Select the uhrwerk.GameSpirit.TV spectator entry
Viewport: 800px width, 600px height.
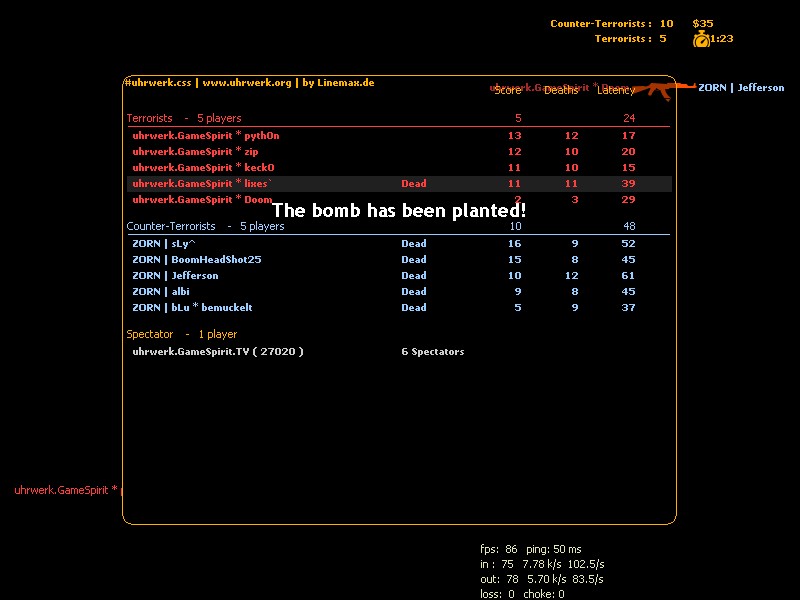point(217,352)
